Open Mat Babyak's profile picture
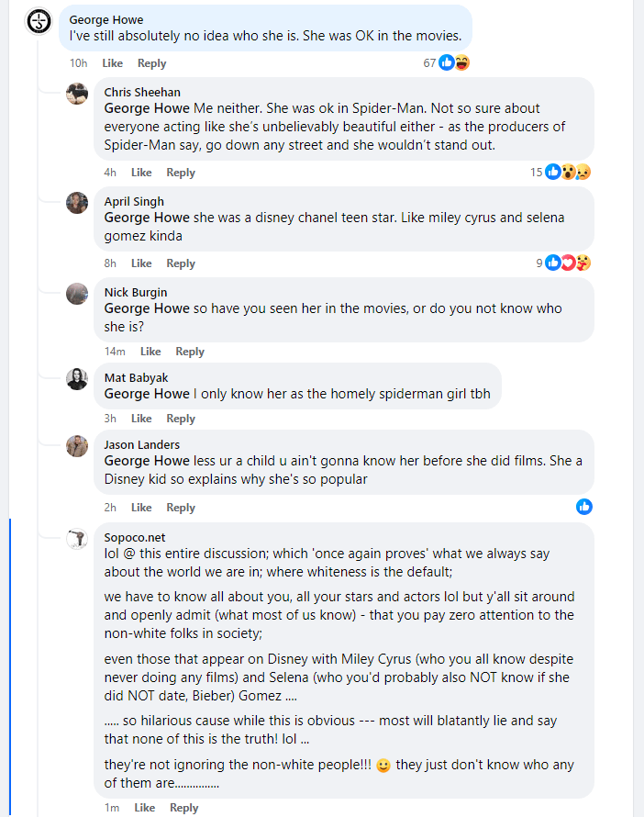The height and width of the screenshot is (817, 644). click(x=77, y=379)
